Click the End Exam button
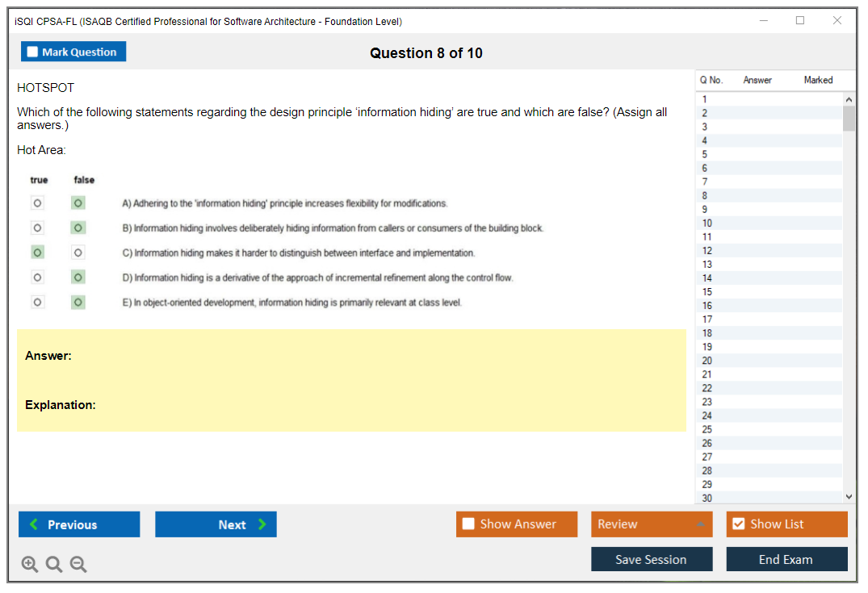 [786, 559]
